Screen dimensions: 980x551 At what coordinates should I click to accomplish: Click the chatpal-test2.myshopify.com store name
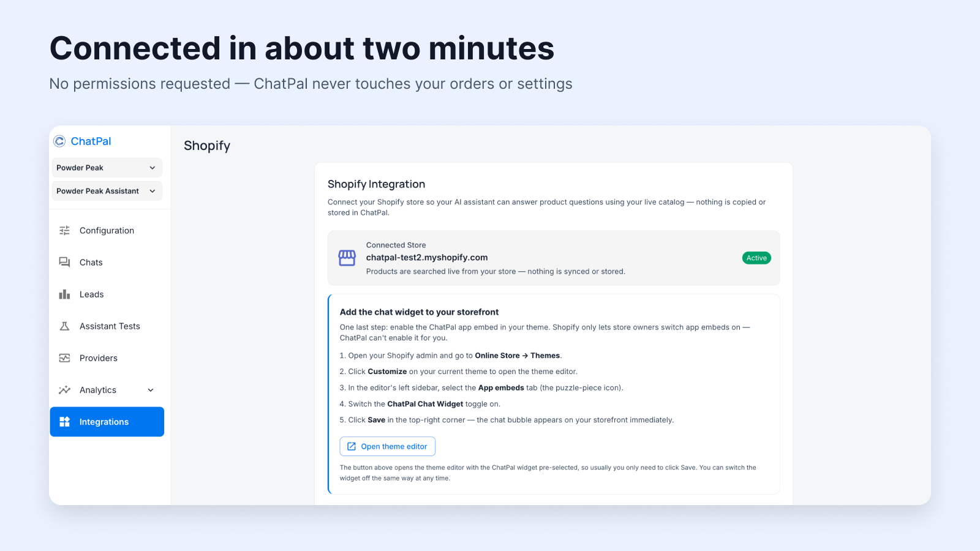point(427,258)
